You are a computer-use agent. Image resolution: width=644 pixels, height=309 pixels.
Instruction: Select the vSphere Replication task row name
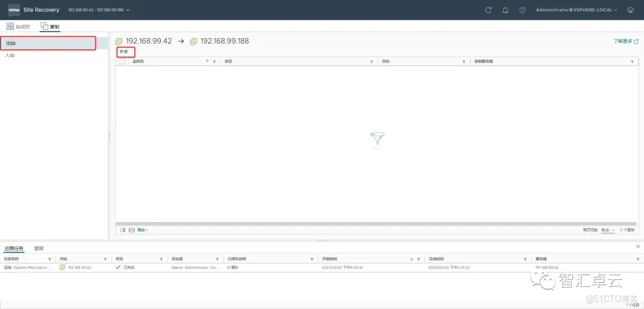(27, 267)
